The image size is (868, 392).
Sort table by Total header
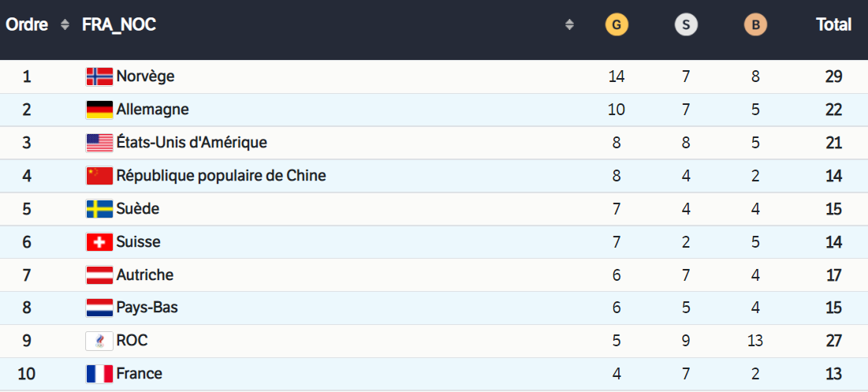[x=833, y=25]
